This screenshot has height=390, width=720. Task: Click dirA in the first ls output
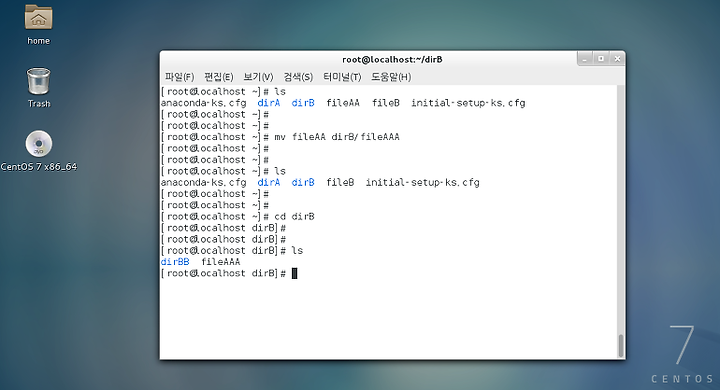[x=269, y=103]
